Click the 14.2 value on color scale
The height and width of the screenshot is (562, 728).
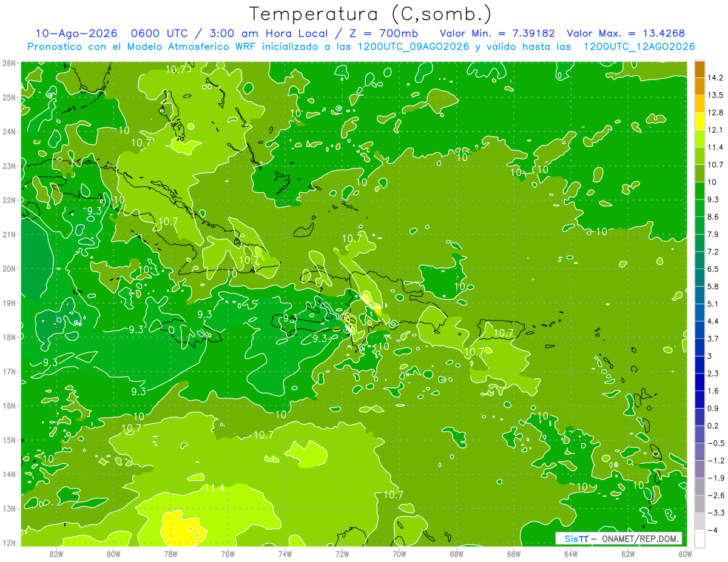pos(716,78)
